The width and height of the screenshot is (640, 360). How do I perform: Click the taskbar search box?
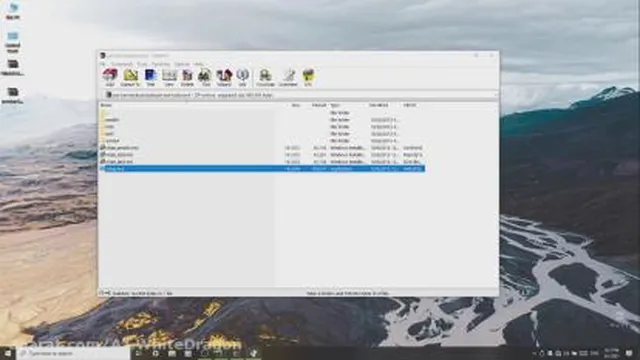pos(74,353)
